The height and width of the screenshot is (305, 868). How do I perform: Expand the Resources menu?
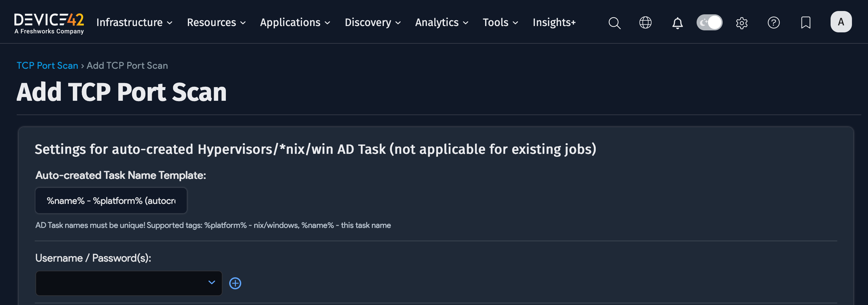click(215, 23)
